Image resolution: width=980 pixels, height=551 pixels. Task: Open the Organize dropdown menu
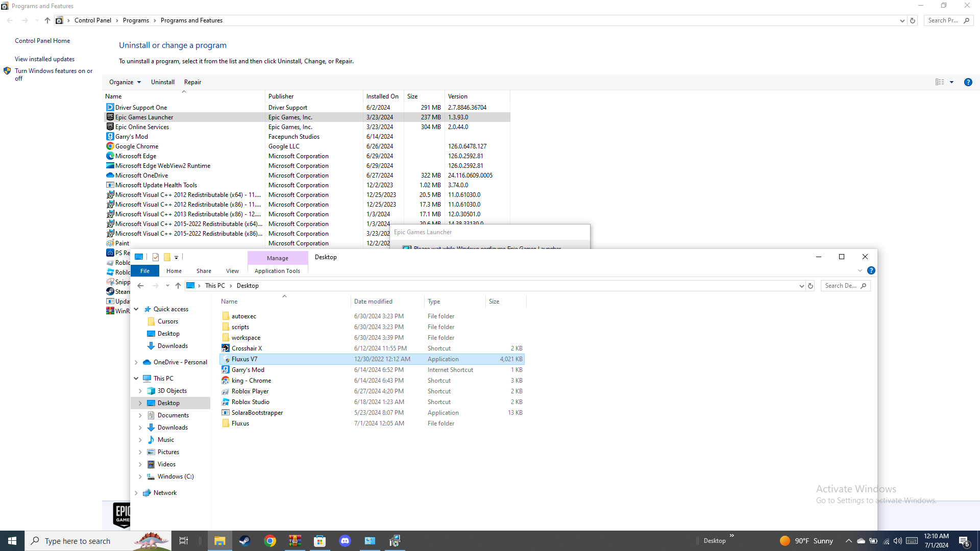(125, 82)
